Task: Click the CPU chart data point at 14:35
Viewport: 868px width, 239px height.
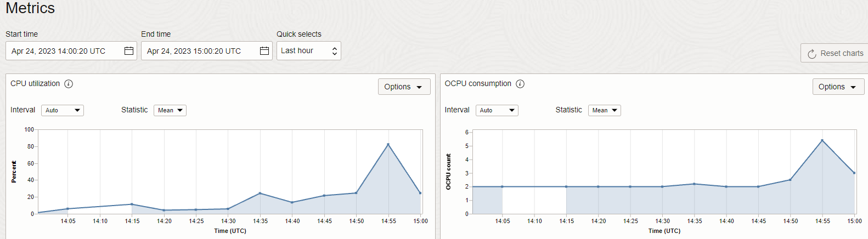Action: click(260, 193)
